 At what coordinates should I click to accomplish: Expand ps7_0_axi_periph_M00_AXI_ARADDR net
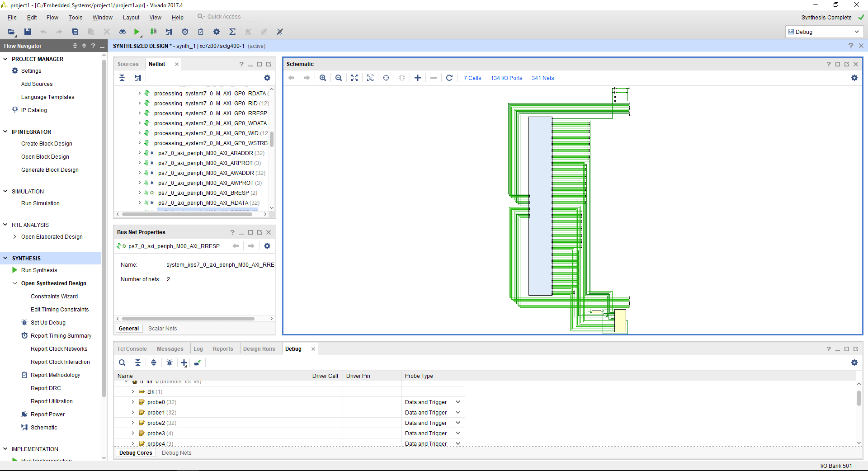tap(139, 153)
